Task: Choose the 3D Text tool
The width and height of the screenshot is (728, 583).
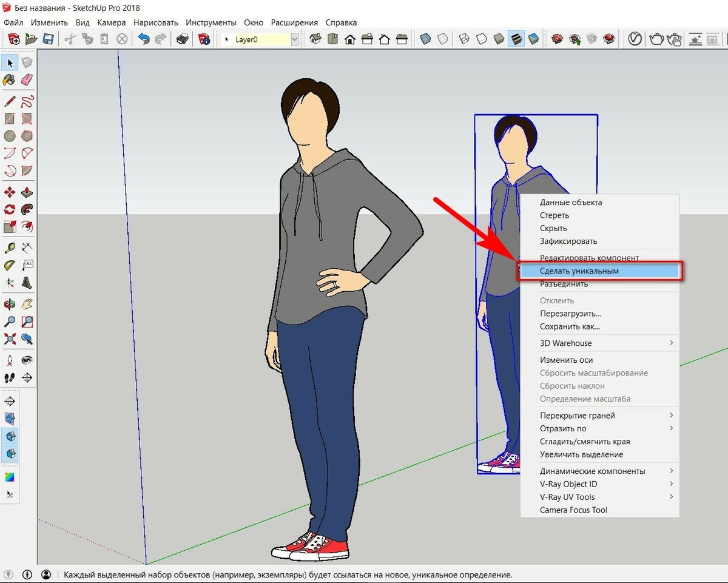Action: pyautogui.click(x=27, y=283)
